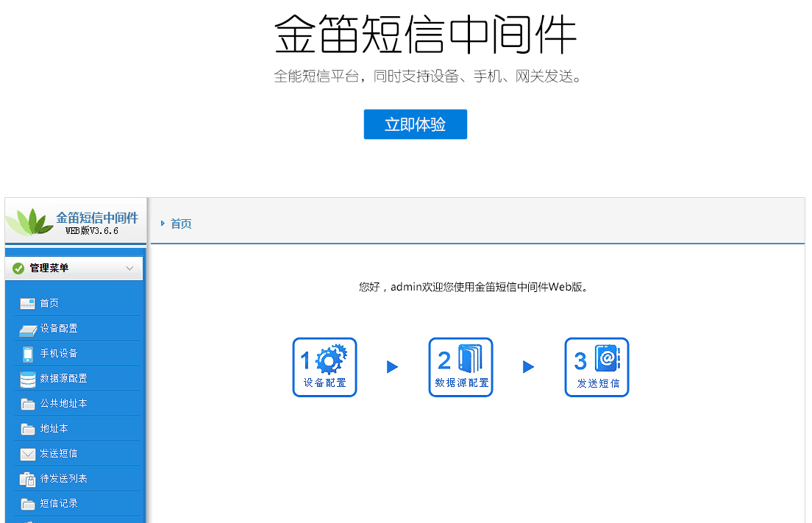Screen dimensions: 812x523
Task: Click the WEB版V3.6.6 version text
Action: point(92,231)
